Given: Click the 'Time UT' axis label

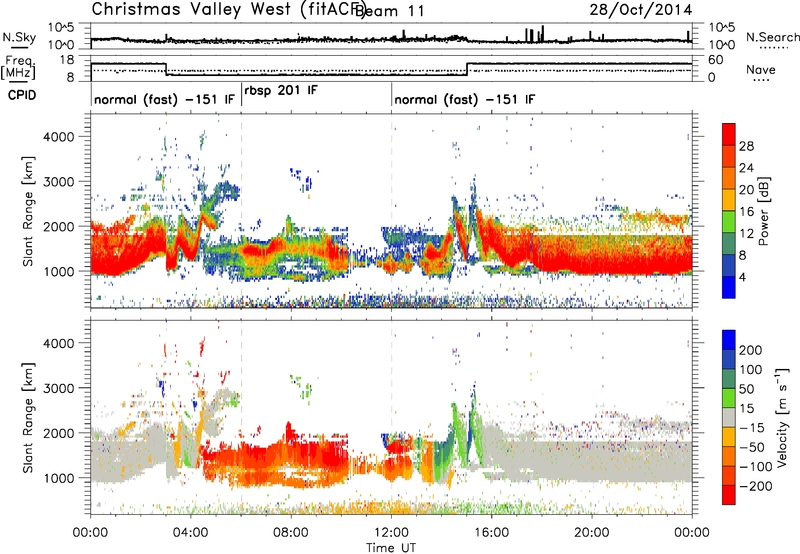Looking at the screenshot, I should pos(391,548).
